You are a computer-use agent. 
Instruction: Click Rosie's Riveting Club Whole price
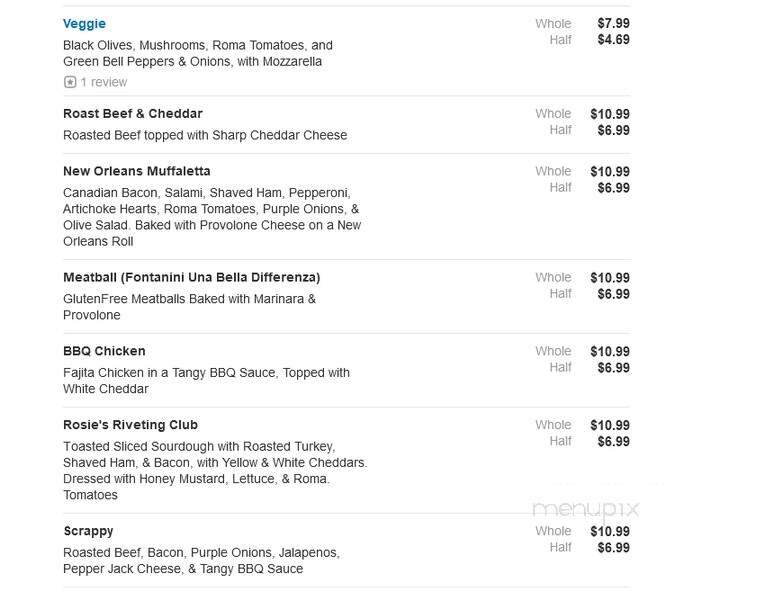pos(609,425)
